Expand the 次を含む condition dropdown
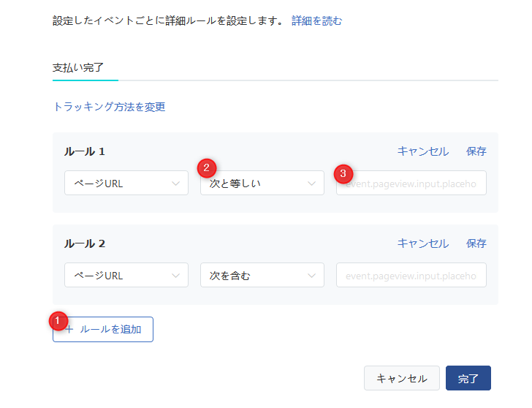Image resolution: width=532 pixels, height=408 pixels. click(262, 276)
